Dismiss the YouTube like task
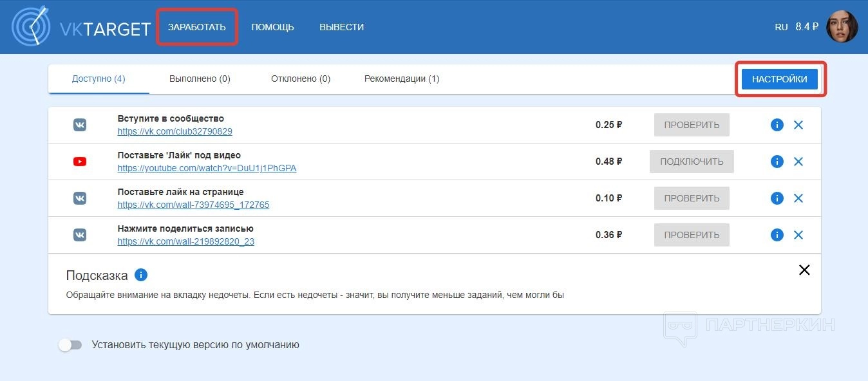 (798, 162)
